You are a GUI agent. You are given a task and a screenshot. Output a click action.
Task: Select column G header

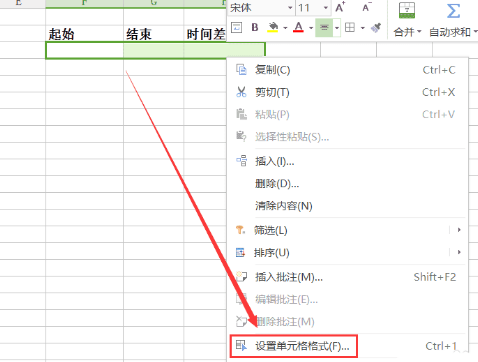[x=153, y=3]
